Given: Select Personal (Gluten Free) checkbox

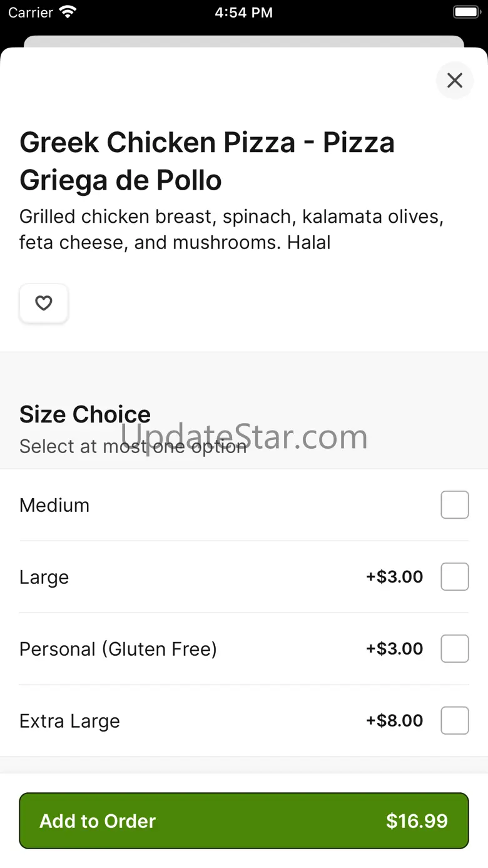Looking at the screenshot, I should [455, 649].
